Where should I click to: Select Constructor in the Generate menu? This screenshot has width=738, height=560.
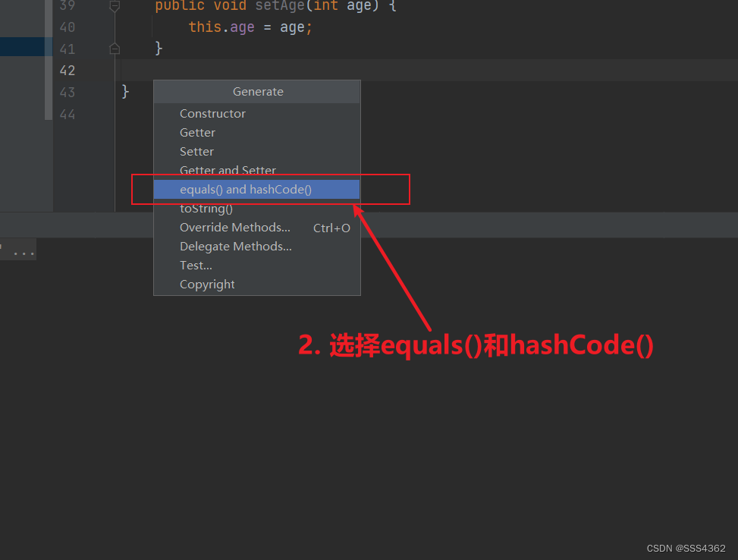click(257, 114)
